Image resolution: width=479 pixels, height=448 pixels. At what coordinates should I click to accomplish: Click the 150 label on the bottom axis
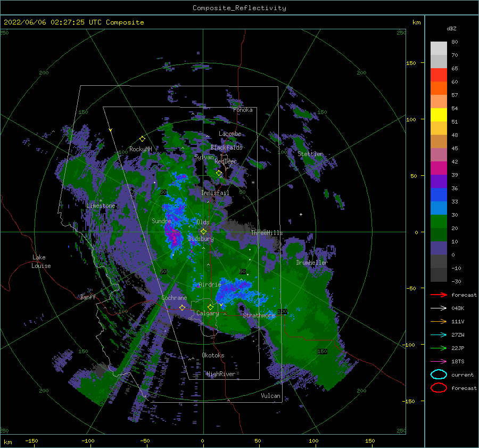click(370, 441)
